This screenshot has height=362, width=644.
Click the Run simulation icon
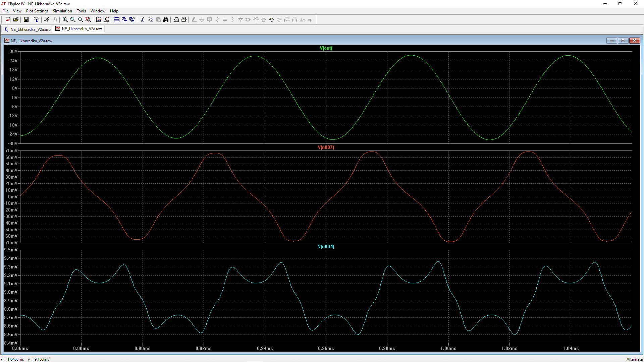click(47, 20)
